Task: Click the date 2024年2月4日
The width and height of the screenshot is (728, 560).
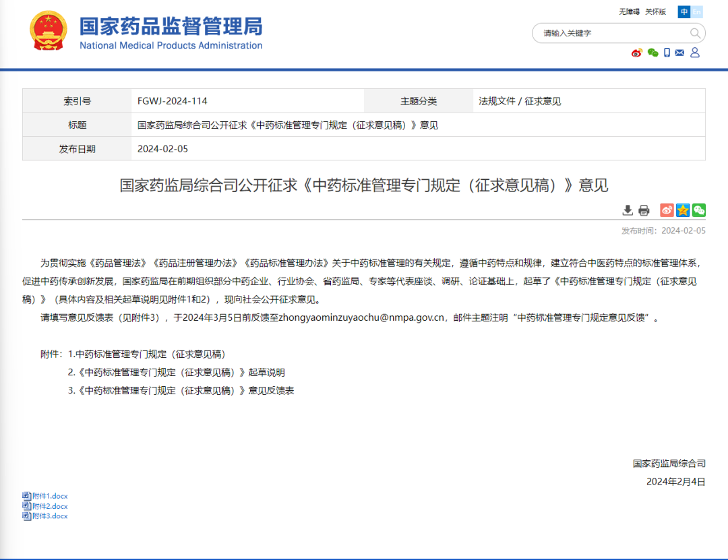Action: 676,482
